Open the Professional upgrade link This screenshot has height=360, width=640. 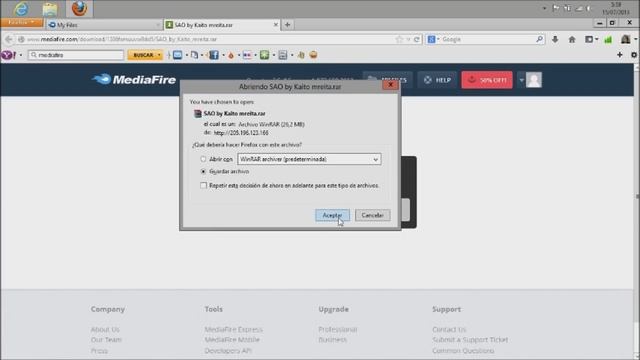[338, 329]
